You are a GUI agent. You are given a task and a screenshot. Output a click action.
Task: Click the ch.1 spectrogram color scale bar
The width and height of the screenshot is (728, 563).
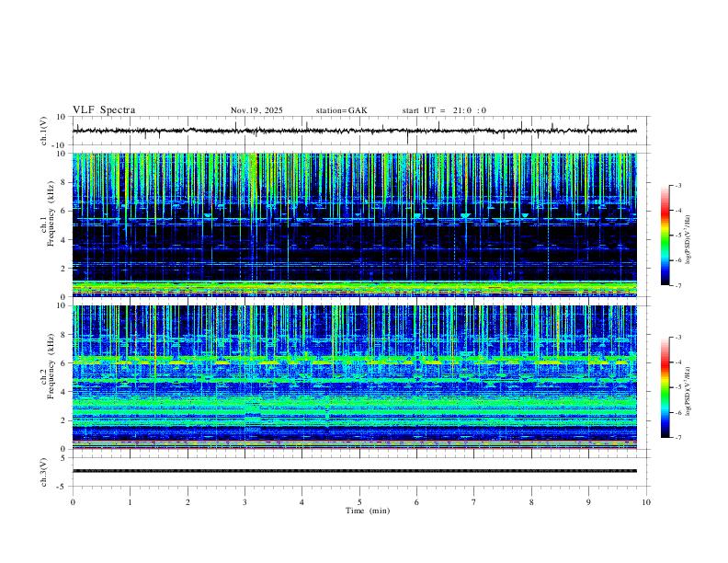click(x=665, y=236)
